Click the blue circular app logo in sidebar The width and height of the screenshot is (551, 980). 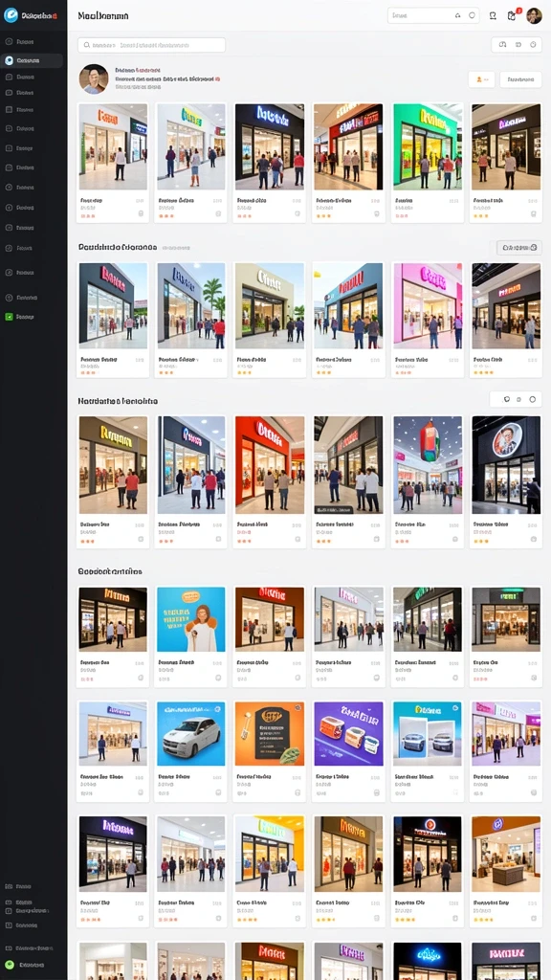tap(11, 15)
